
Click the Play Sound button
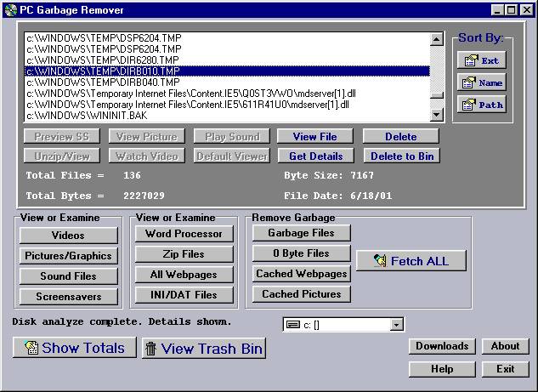click(232, 137)
